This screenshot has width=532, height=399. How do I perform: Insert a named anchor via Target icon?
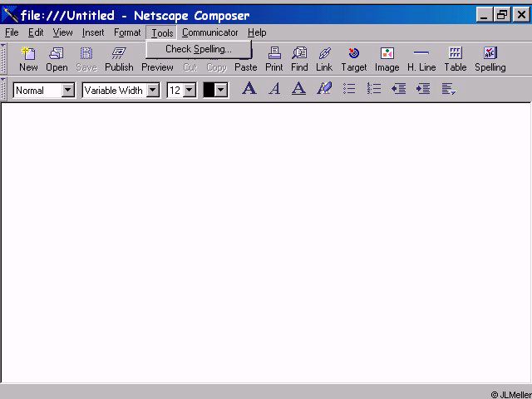pyautogui.click(x=354, y=59)
